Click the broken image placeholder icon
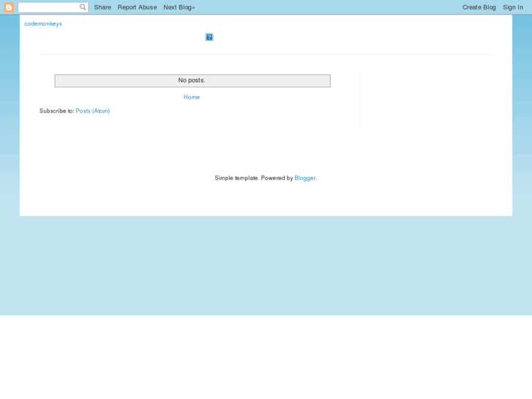 [x=209, y=37]
